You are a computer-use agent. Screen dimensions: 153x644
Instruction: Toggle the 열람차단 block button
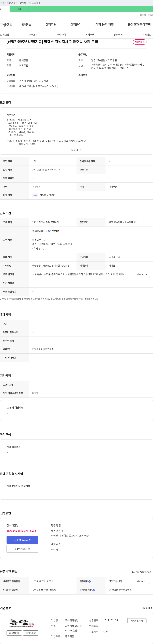31,633
